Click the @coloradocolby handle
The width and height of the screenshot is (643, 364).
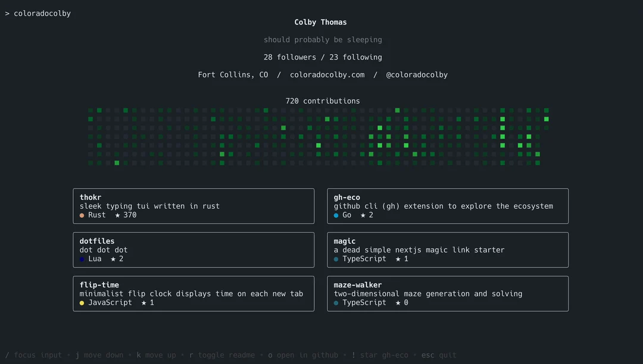point(417,74)
